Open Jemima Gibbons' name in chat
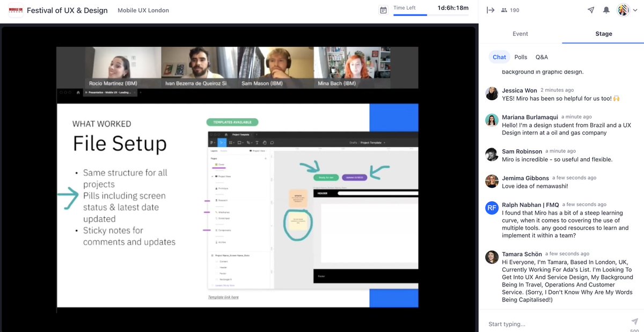 [x=525, y=178]
